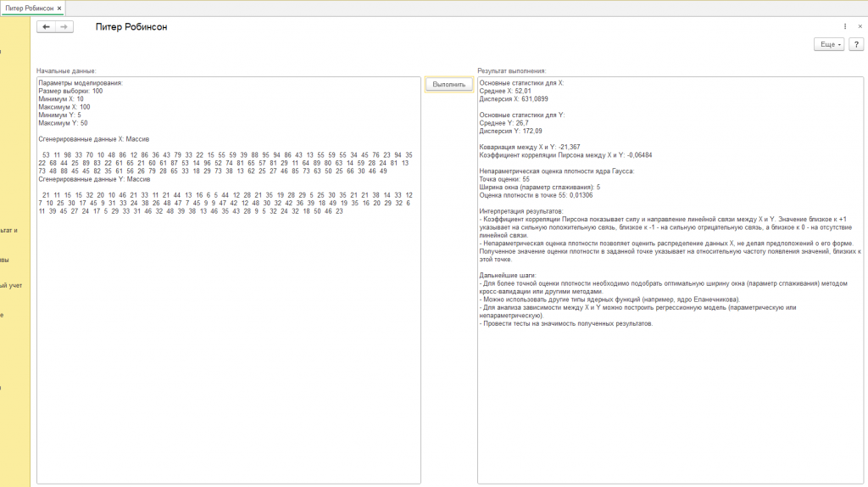Click the Pearson correlation coefficient line

565,155
